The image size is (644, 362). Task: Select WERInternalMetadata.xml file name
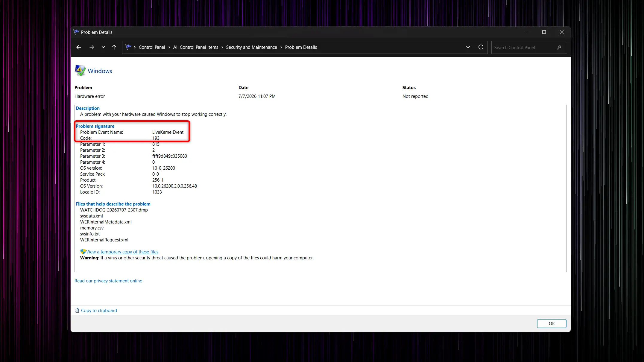pyautogui.click(x=106, y=222)
